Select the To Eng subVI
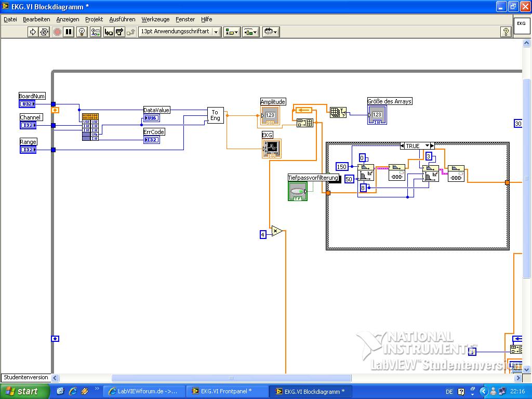 (216, 115)
